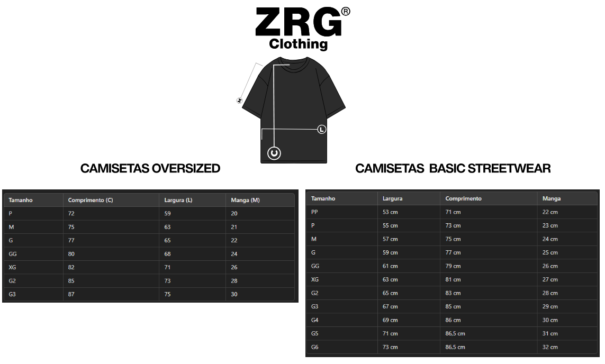Select the 79 cm length for Streetwear GG

453,266
